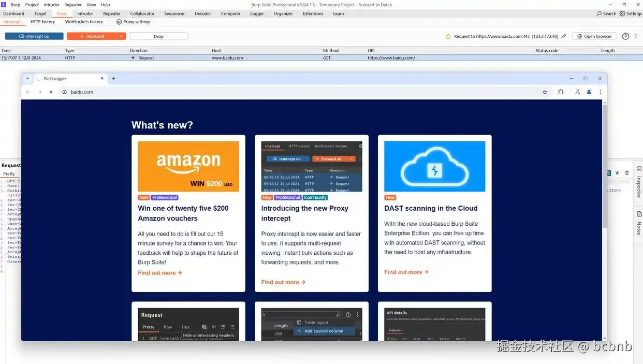Go back in the PortSwigger browser
Screen dimensions: 643x364
pos(28,92)
